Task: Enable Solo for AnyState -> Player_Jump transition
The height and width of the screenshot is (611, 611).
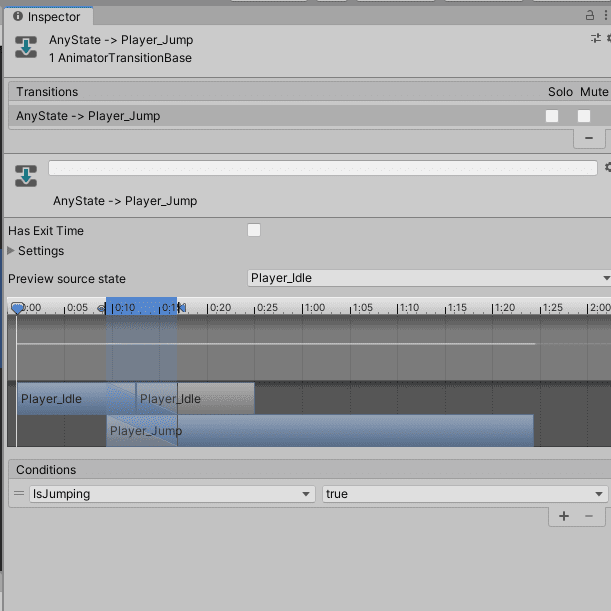Action: pyautogui.click(x=552, y=116)
